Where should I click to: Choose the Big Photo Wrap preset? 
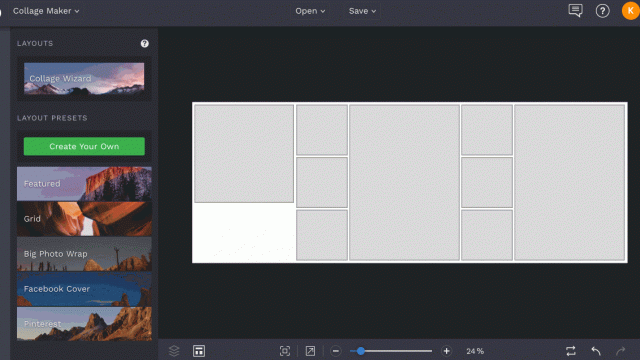point(84,254)
